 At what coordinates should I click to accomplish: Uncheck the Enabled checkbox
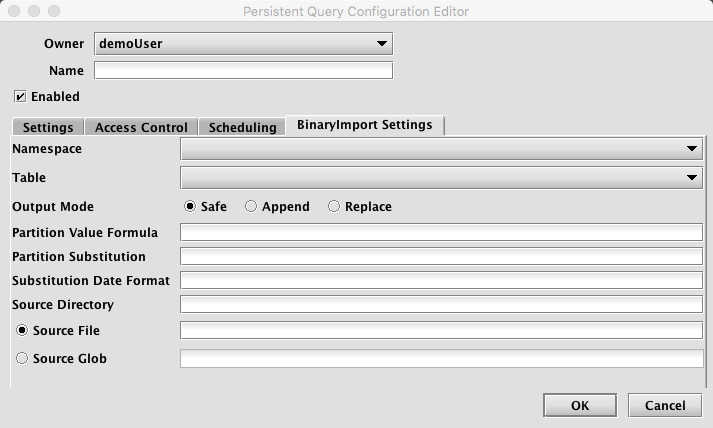pos(20,97)
